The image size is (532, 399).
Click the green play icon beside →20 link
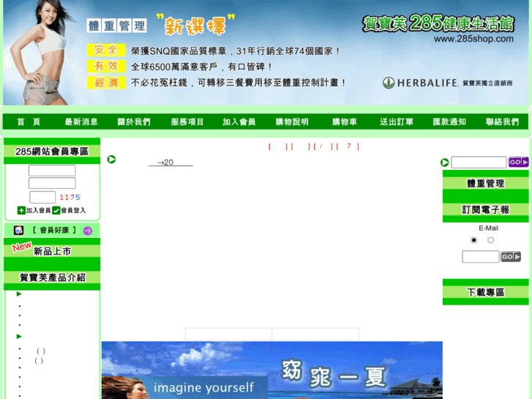111,160
